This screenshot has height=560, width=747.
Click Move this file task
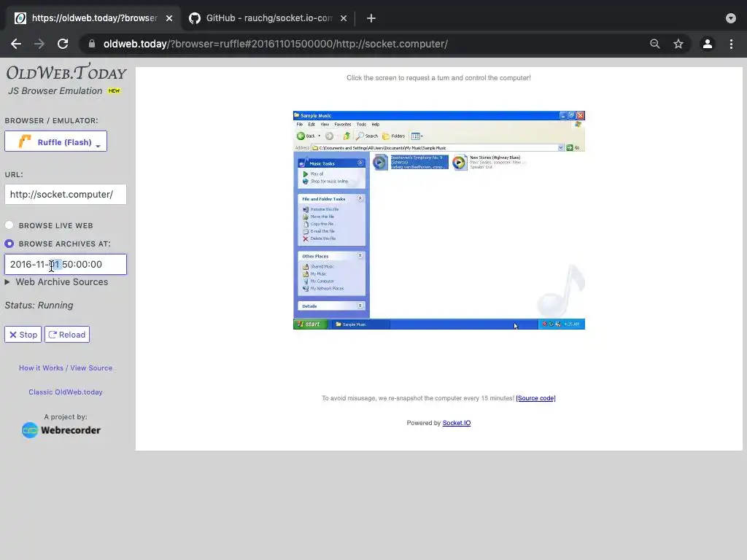(x=319, y=216)
